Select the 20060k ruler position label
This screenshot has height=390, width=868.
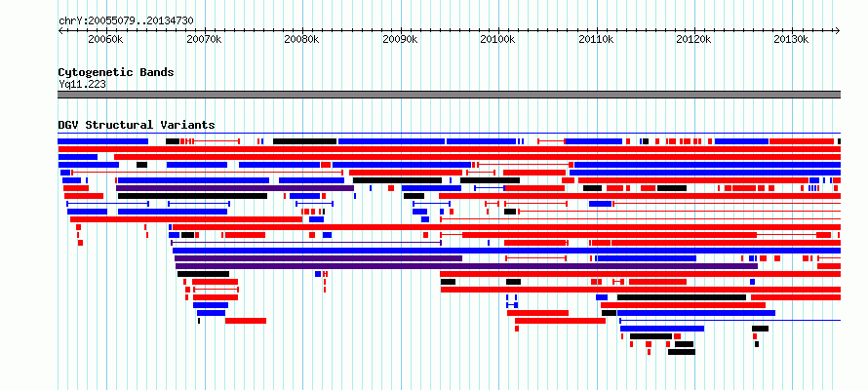105,39
